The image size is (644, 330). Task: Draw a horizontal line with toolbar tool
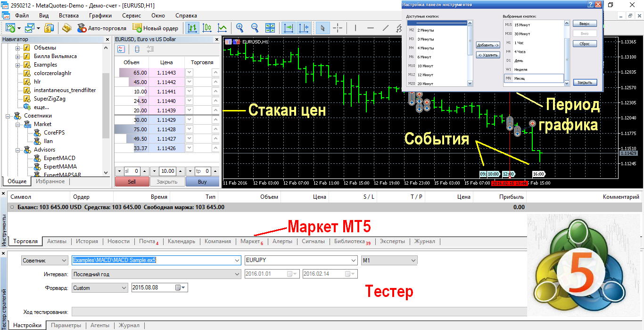click(370, 28)
